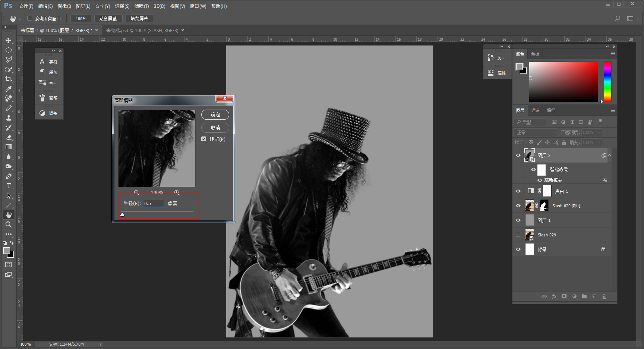644x349 pixels.
Task: Open the layer filter type dropdown
Action: 530,122
